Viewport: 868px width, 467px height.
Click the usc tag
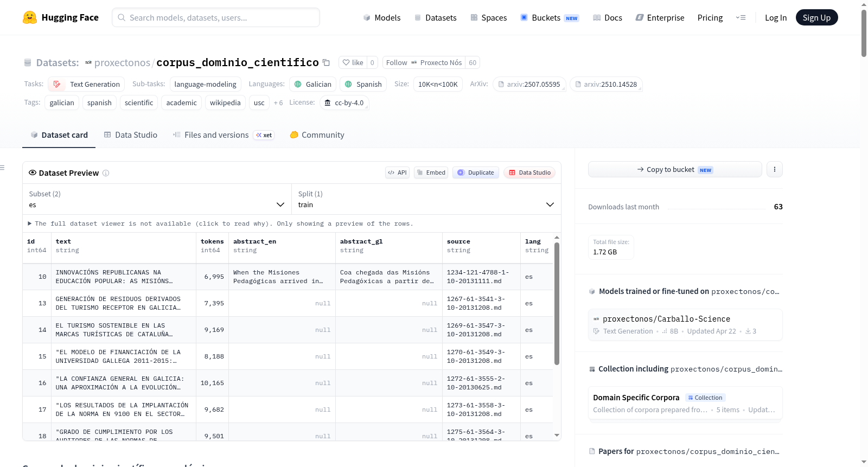click(x=259, y=103)
